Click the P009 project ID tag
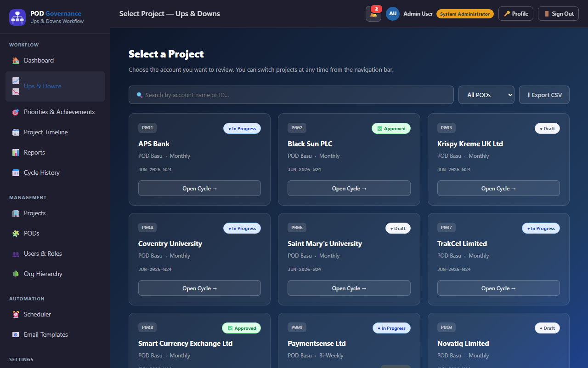This screenshot has width=588, height=368. tap(297, 328)
